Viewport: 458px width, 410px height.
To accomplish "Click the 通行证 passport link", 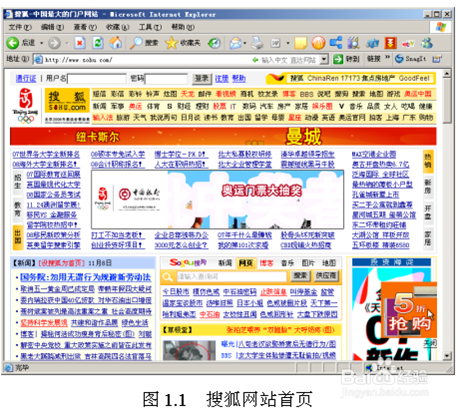I will pyautogui.click(x=26, y=79).
